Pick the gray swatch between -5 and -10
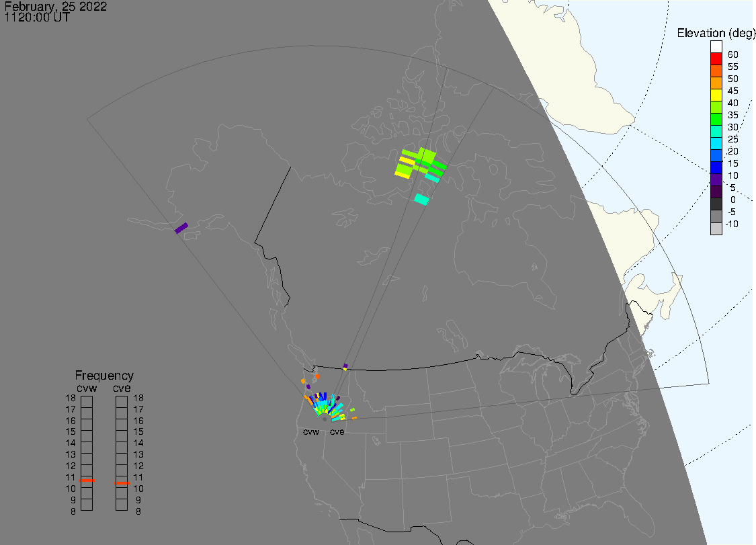 point(716,216)
